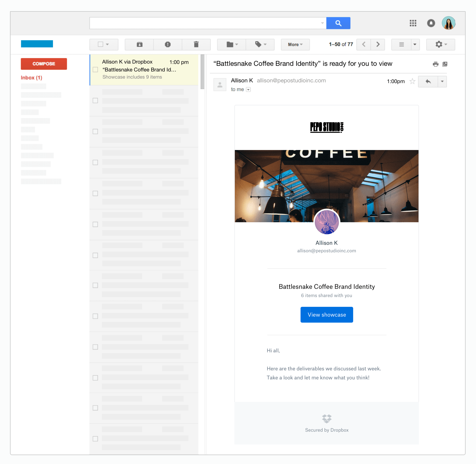The height and width of the screenshot is (464, 476).
Task: Open email in new window icon
Action: click(445, 64)
